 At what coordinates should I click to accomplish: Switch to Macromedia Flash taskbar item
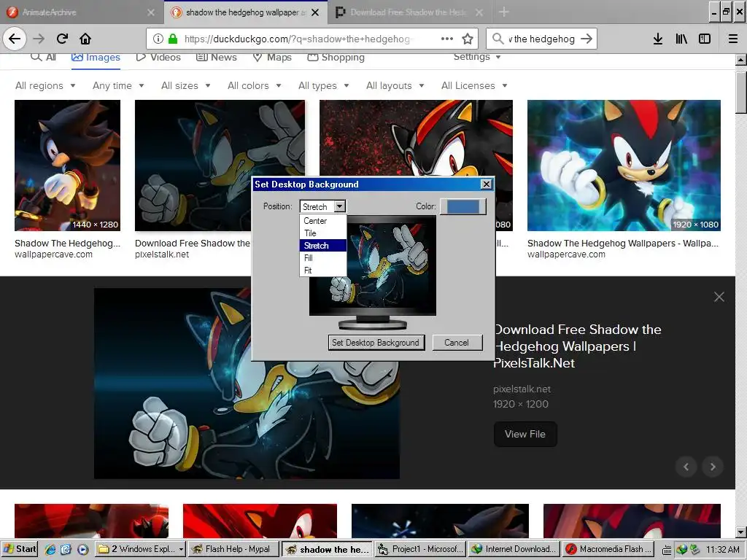click(x=608, y=549)
